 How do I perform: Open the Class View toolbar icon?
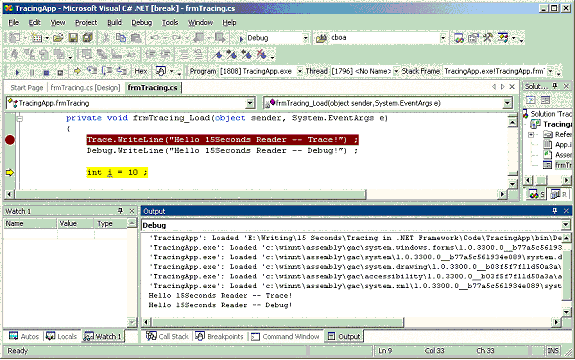(503, 38)
